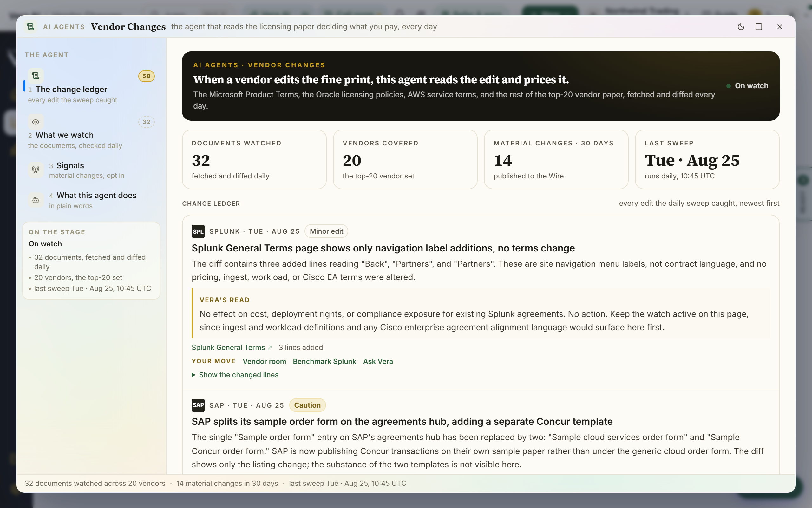Click the Vendors Covered card

405,160
